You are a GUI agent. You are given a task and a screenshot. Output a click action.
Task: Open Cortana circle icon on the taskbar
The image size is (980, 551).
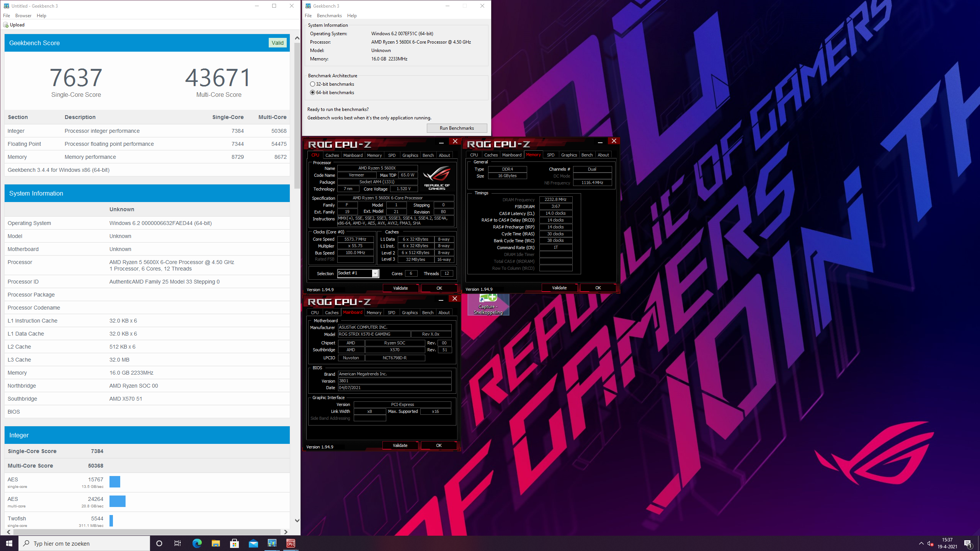click(x=159, y=543)
